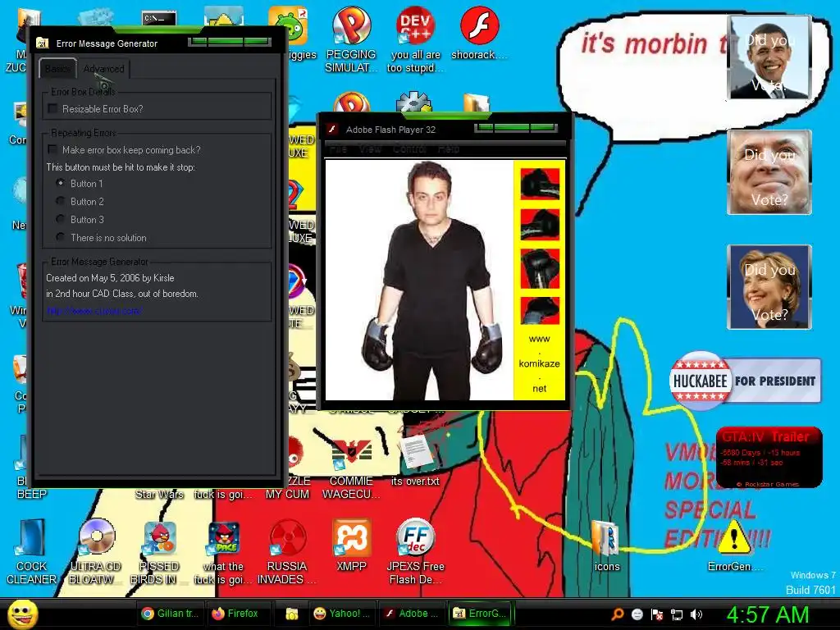Viewport: 840px width, 630px height.
Task: Open the ULTRA CD BLOATW... disc icon
Action: [x=96, y=552]
